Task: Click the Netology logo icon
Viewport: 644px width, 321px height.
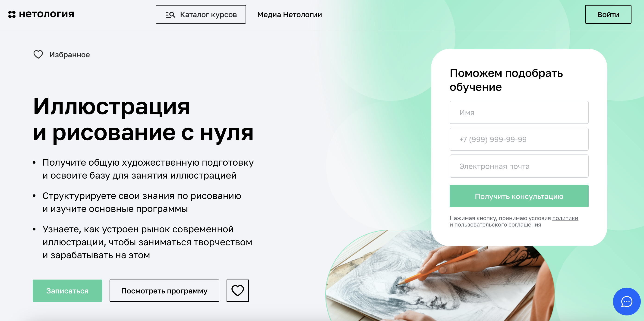Action: point(12,15)
